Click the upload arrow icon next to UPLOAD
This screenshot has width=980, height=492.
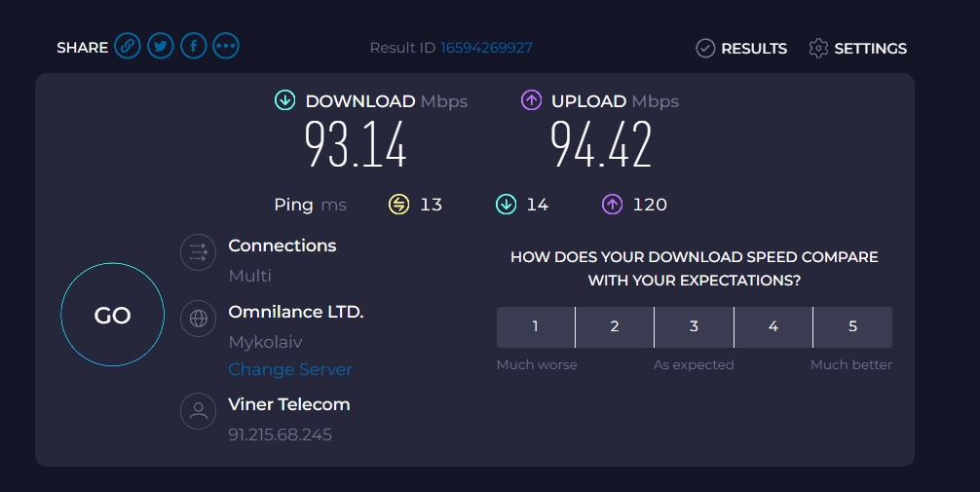pos(531,100)
